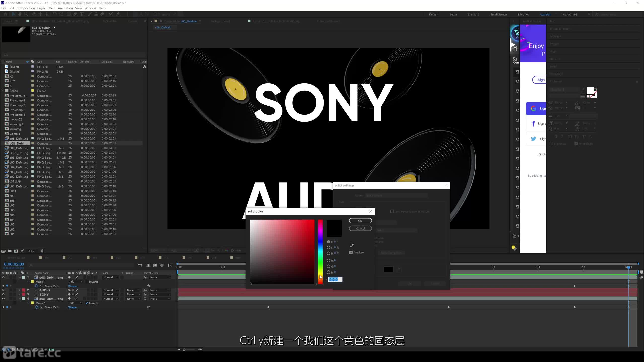Uncheck the Preview checkbox
644x362 pixels.
tap(351, 252)
